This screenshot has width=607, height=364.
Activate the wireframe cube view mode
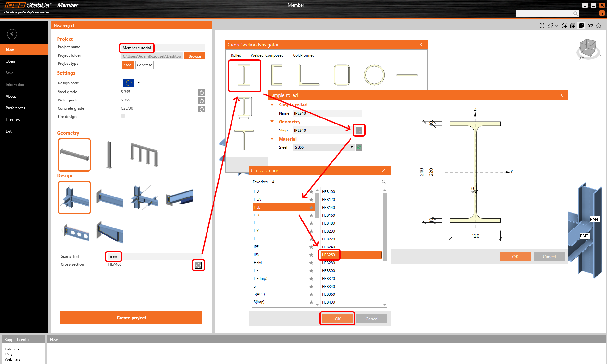click(x=565, y=26)
